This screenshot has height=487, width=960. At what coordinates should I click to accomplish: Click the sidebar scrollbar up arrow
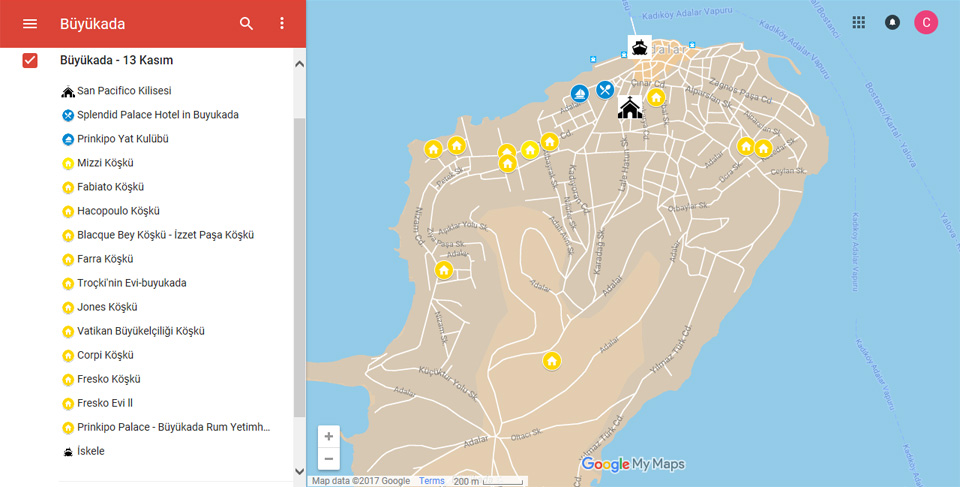tap(299, 64)
